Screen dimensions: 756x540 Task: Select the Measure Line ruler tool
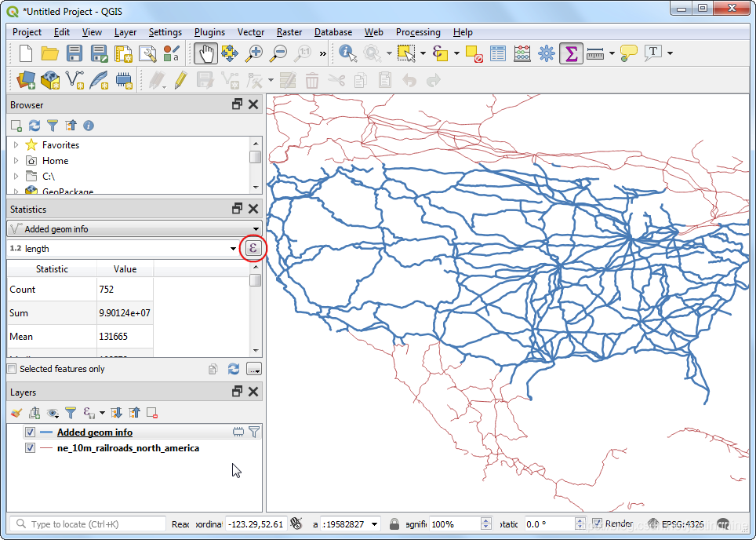(x=595, y=54)
